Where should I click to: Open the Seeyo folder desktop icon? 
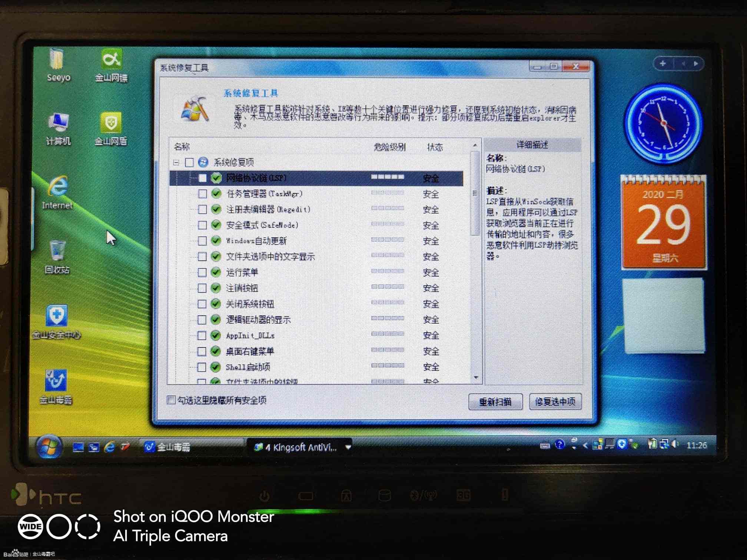point(57,61)
